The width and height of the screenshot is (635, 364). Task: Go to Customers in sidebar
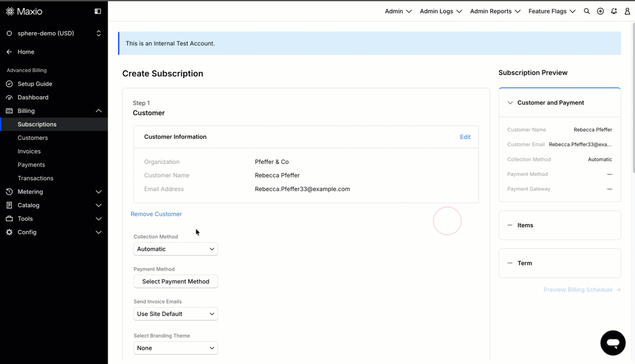pos(32,138)
